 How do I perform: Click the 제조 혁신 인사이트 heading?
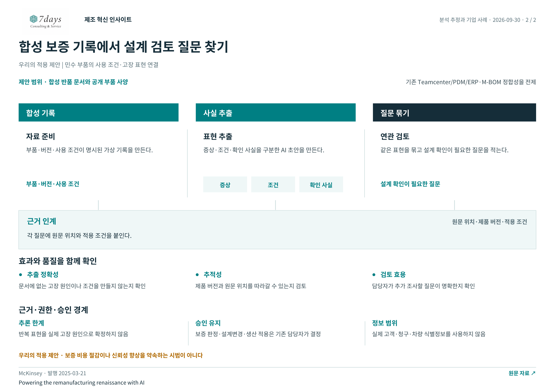[x=108, y=20]
